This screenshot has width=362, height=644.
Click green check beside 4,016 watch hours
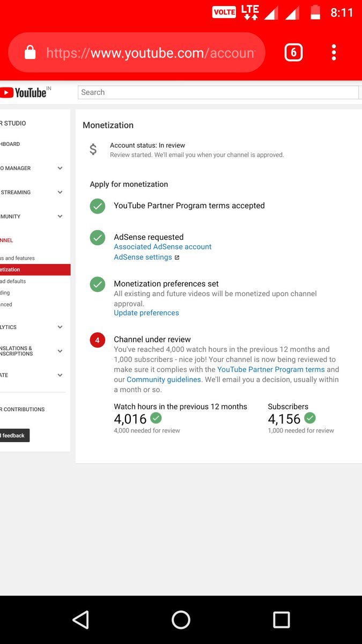[156, 418]
